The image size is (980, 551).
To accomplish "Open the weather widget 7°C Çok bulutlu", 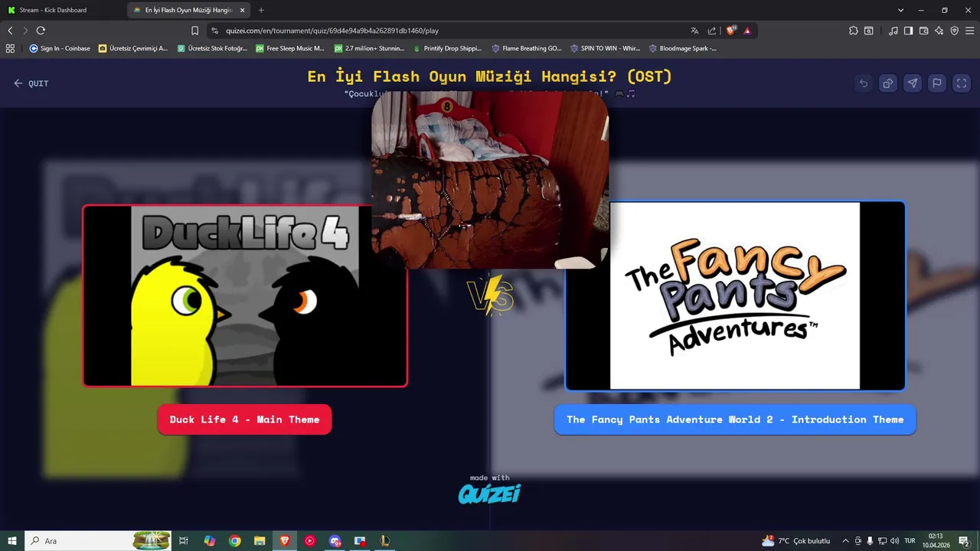I will [x=795, y=541].
